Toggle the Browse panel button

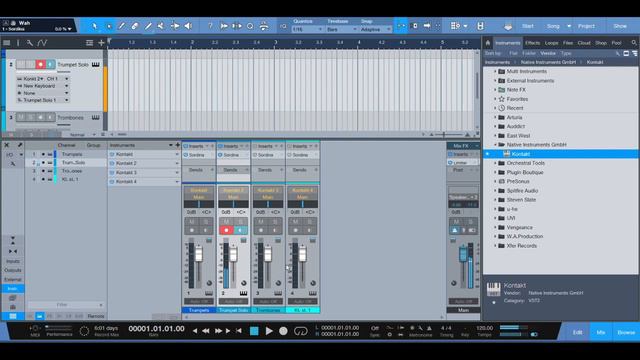coord(626,332)
